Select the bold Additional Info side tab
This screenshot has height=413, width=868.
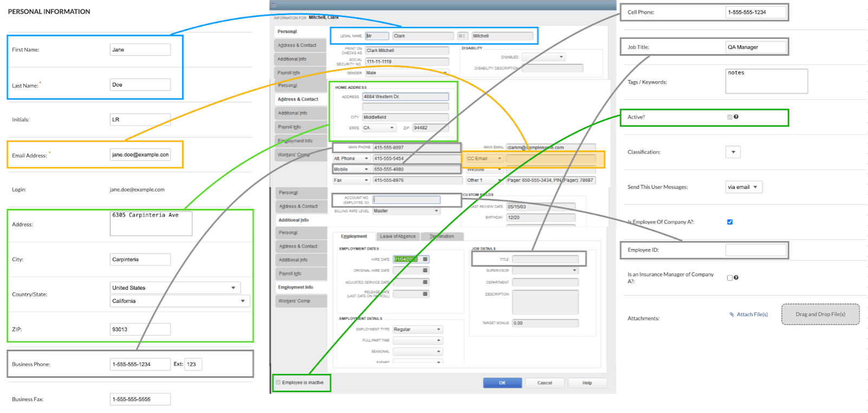coord(301,220)
